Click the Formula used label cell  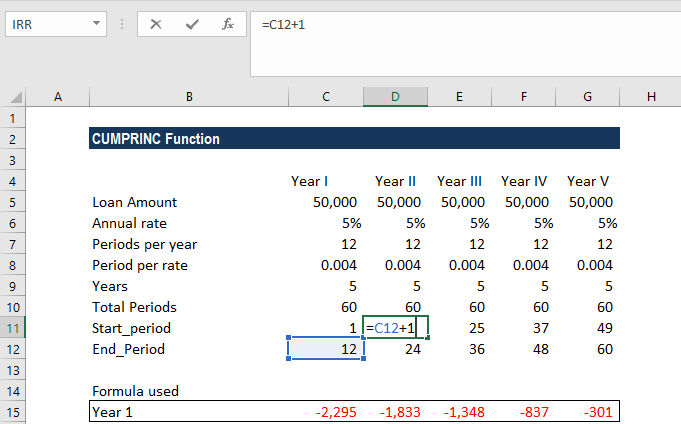[x=189, y=391]
